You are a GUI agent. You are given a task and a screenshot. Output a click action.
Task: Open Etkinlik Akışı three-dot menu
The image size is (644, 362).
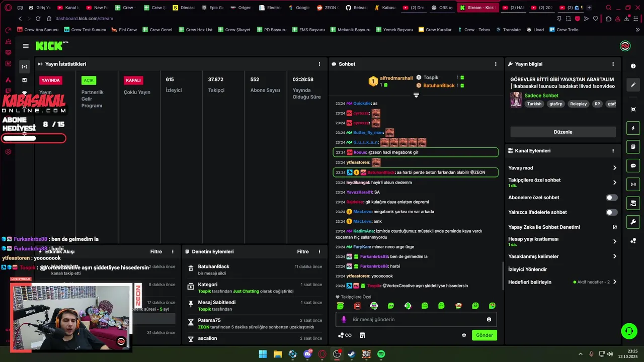173,251
